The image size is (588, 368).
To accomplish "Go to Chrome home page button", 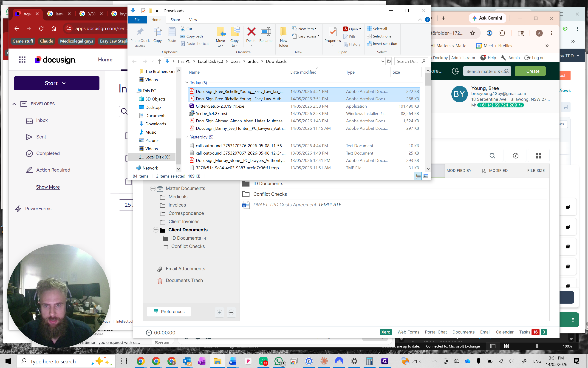I will (x=54, y=29).
